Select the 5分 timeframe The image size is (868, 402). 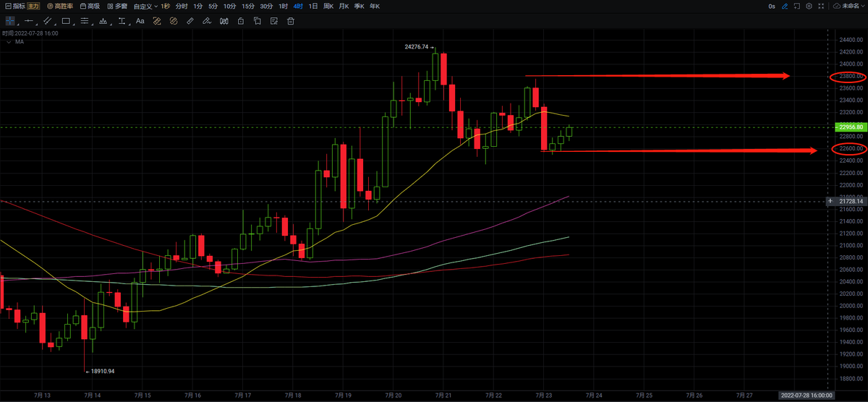tap(213, 6)
